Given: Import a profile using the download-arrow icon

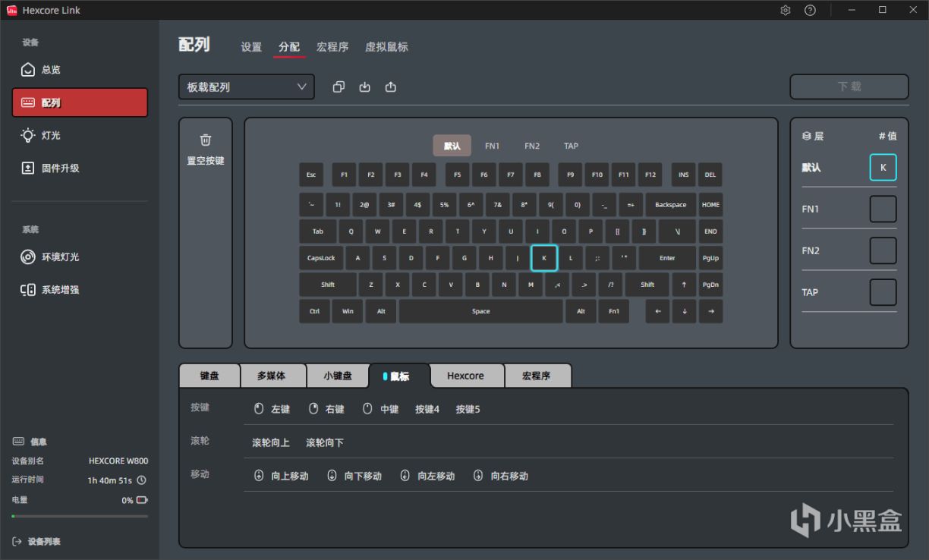Looking at the screenshot, I should (x=364, y=87).
